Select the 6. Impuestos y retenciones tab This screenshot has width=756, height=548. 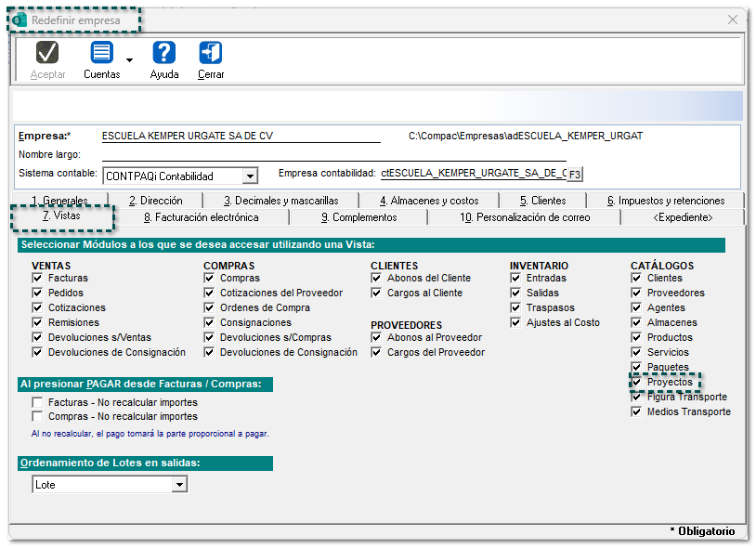pos(665,200)
